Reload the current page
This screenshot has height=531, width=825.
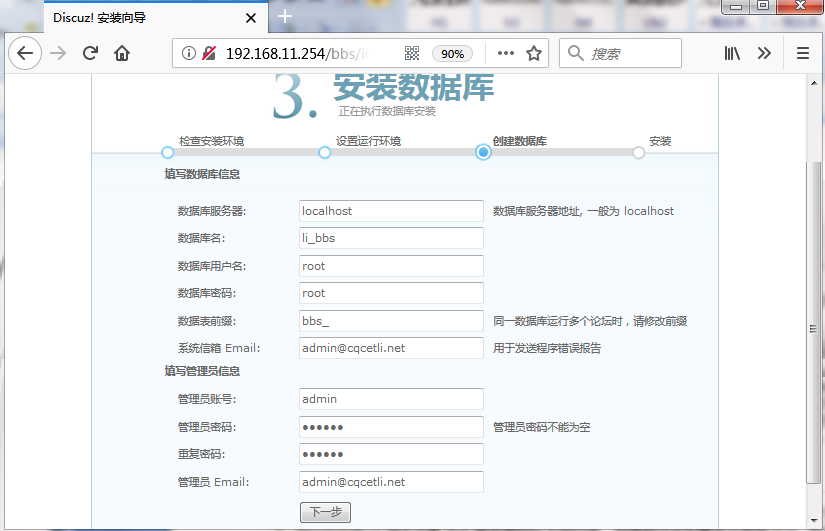click(90, 53)
